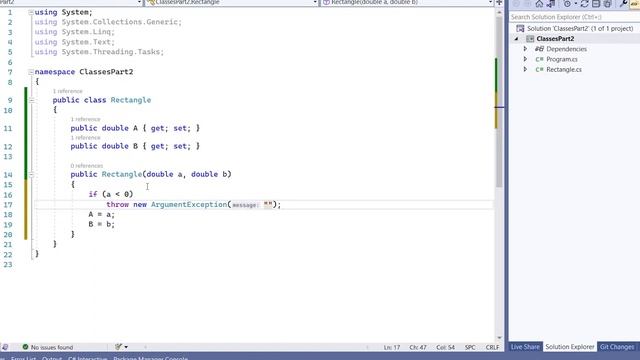Click the Ln: 17 line indicator
This screenshot has width=640, height=360.
click(392, 347)
